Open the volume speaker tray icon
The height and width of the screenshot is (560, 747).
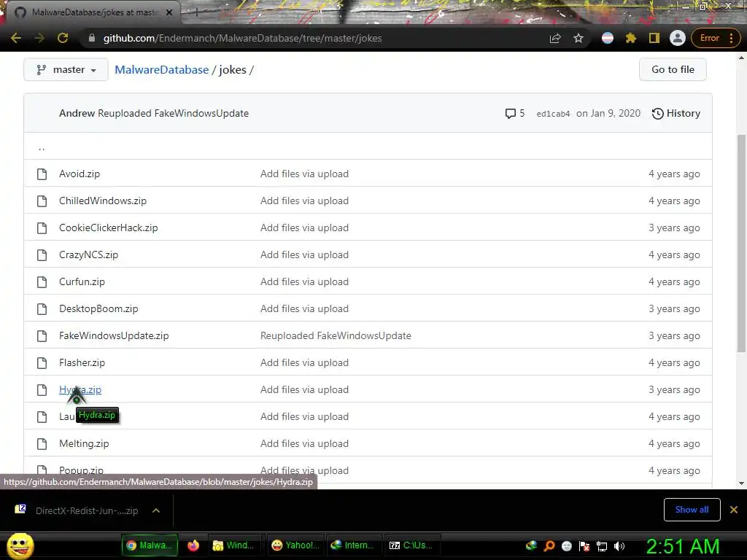pyautogui.click(x=619, y=546)
